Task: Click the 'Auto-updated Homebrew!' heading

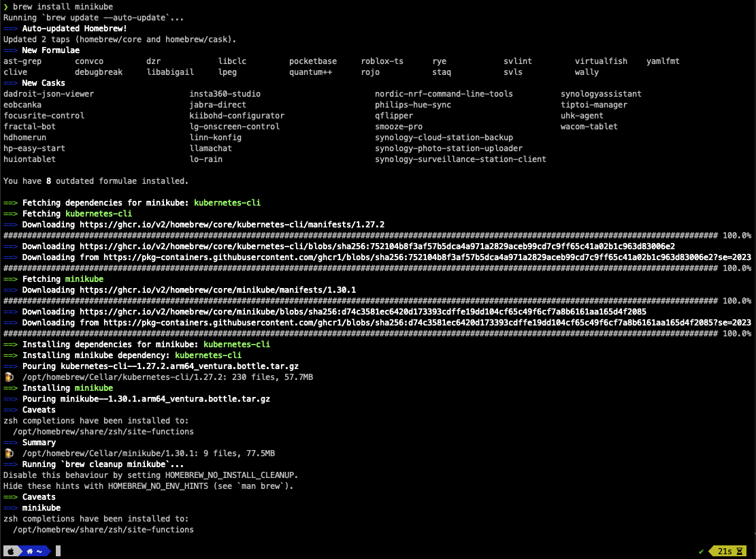Action: [74, 29]
